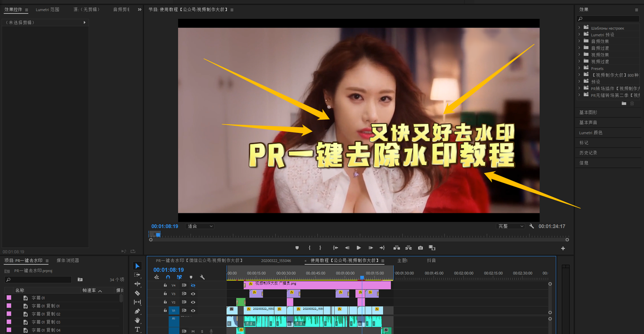Image resolution: width=644 pixels, height=334 pixels.
Task: Select the Pen tool
Action: [x=137, y=311]
